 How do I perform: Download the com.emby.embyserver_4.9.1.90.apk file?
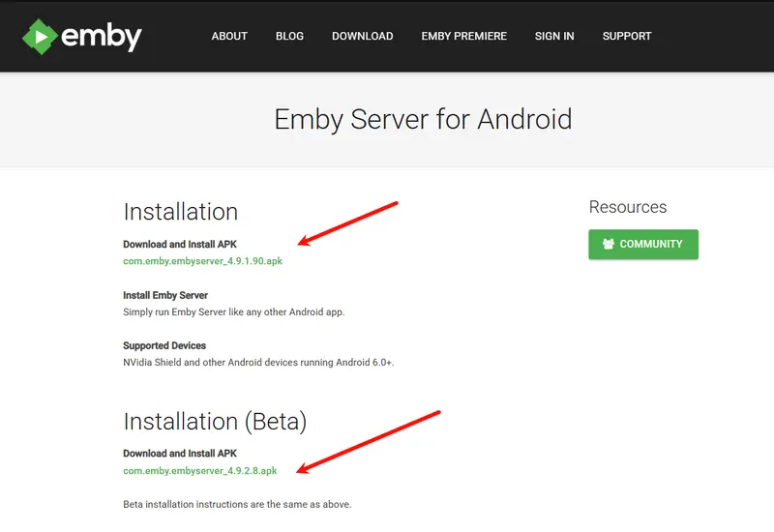pos(202,261)
